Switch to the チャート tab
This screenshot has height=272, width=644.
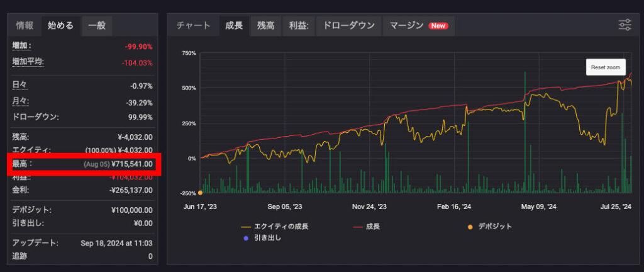pos(194,25)
